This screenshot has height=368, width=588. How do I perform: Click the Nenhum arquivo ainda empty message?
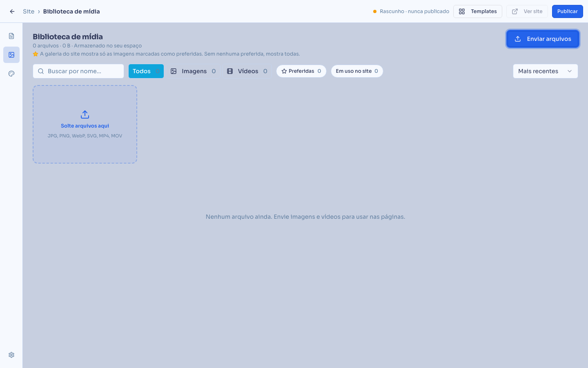pyautogui.click(x=305, y=217)
